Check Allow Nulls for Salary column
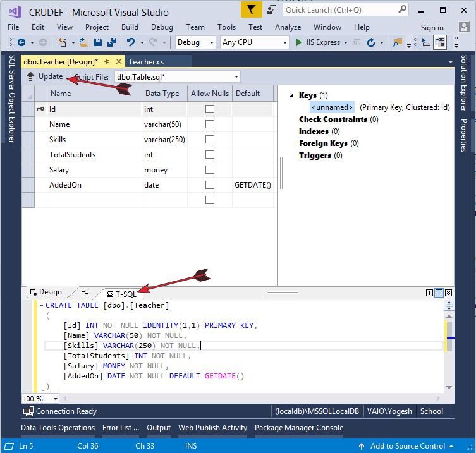The width and height of the screenshot is (476, 453). click(x=210, y=170)
